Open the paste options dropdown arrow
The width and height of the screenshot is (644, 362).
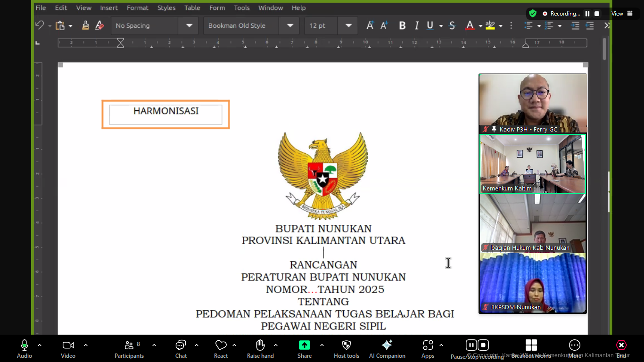(70, 26)
